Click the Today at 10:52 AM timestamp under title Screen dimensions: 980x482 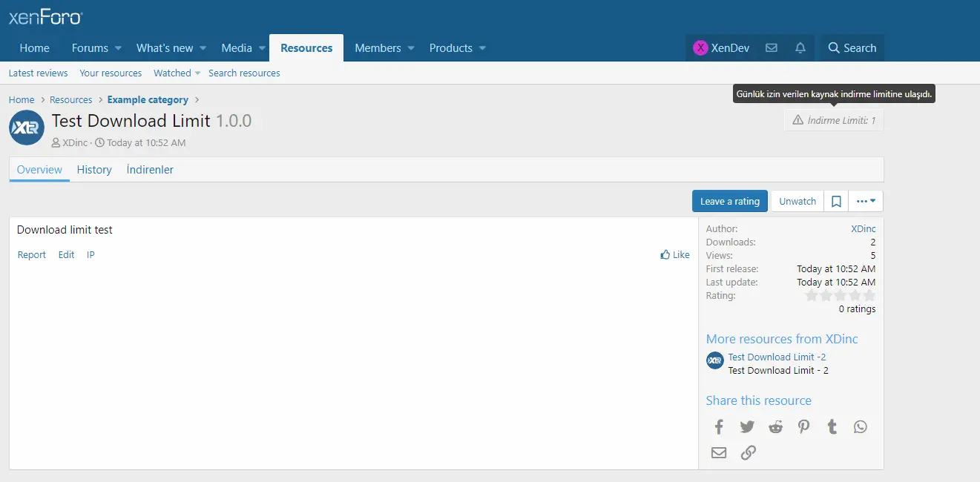coord(146,142)
